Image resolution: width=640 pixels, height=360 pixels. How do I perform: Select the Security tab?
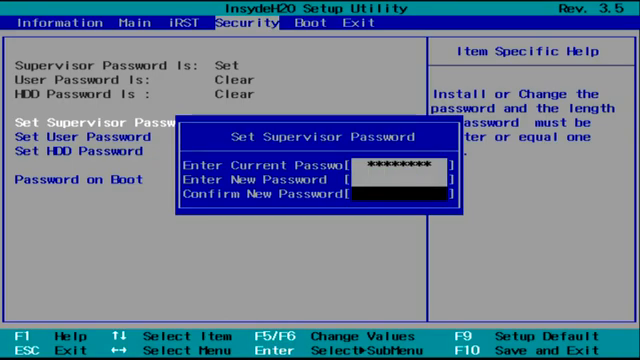coord(247,23)
